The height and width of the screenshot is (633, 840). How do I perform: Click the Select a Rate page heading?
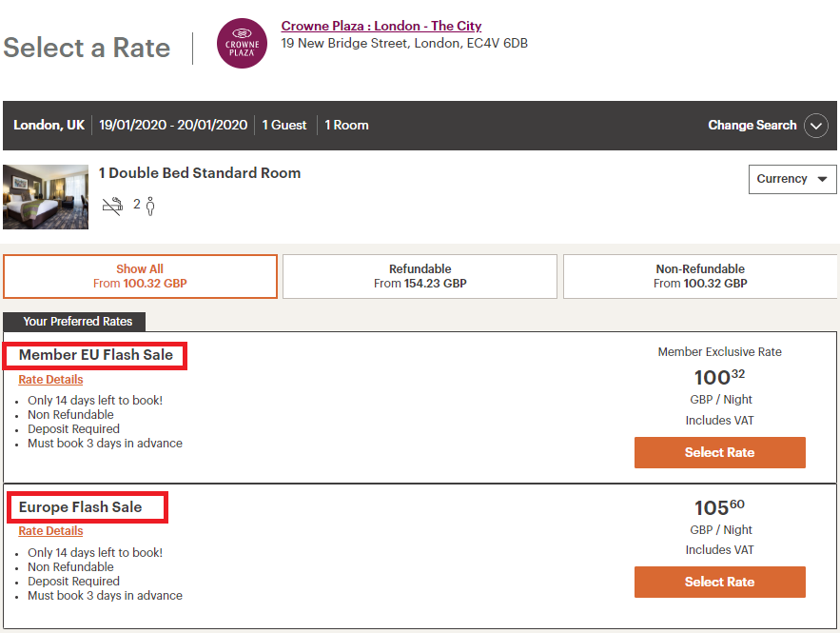87,48
